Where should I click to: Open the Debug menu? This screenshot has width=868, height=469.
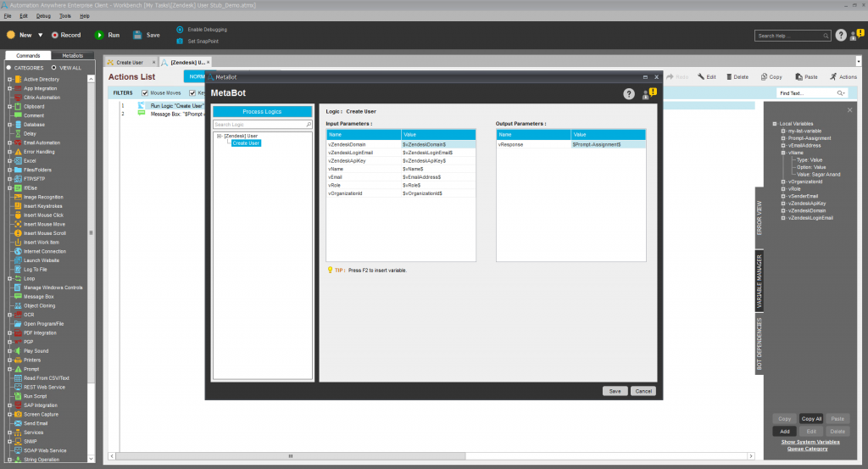[x=43, y=16]
